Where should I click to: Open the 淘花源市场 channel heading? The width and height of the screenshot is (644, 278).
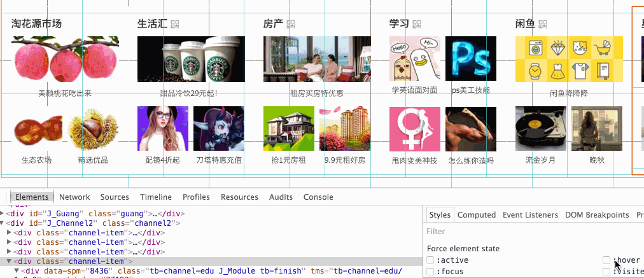(x=36, y=24)
